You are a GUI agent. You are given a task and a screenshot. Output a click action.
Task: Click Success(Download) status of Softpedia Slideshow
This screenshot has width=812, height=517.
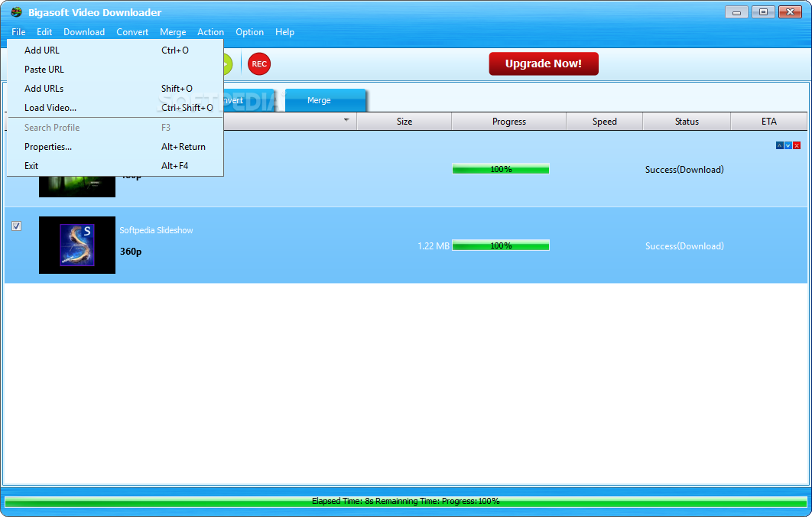click(684, 246)
